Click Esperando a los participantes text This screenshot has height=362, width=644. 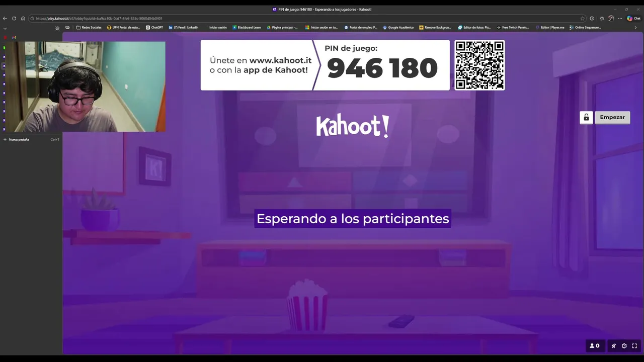[353, 219]
